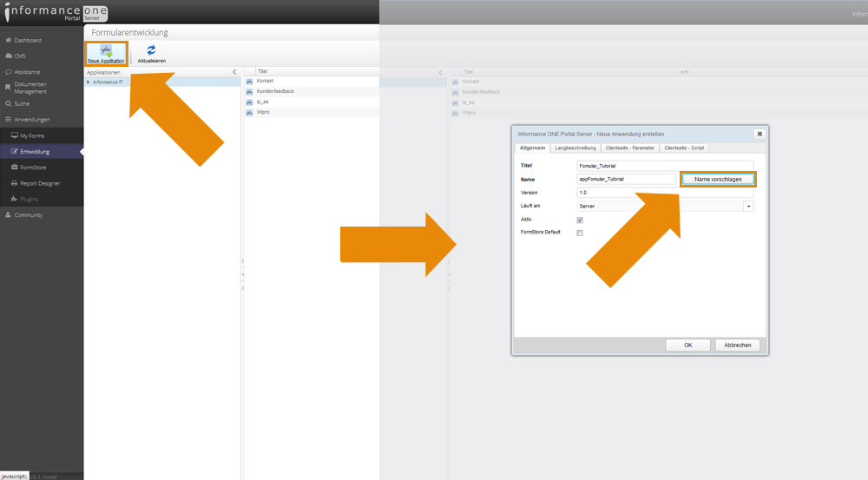Screen dimensions: 868x480
Task: Close the Neue Anwendung erstellen dialog
Action: point(759,134)
